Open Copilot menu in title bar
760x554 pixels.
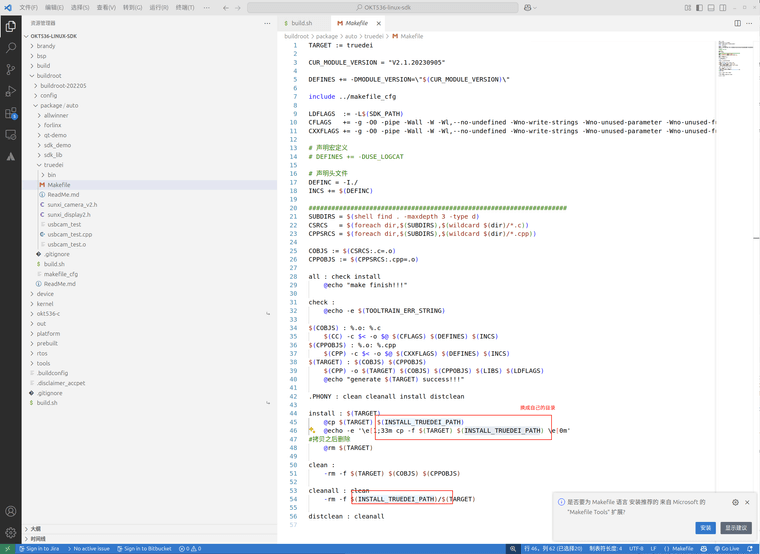530,8
